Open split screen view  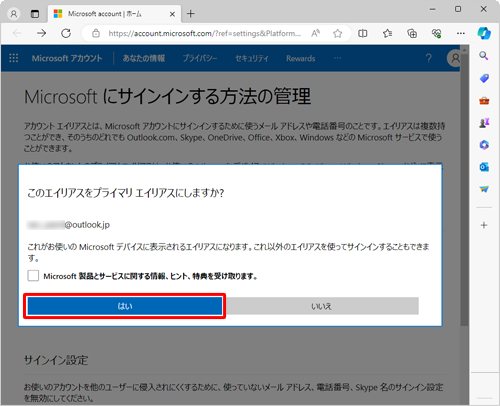point(363,33)
